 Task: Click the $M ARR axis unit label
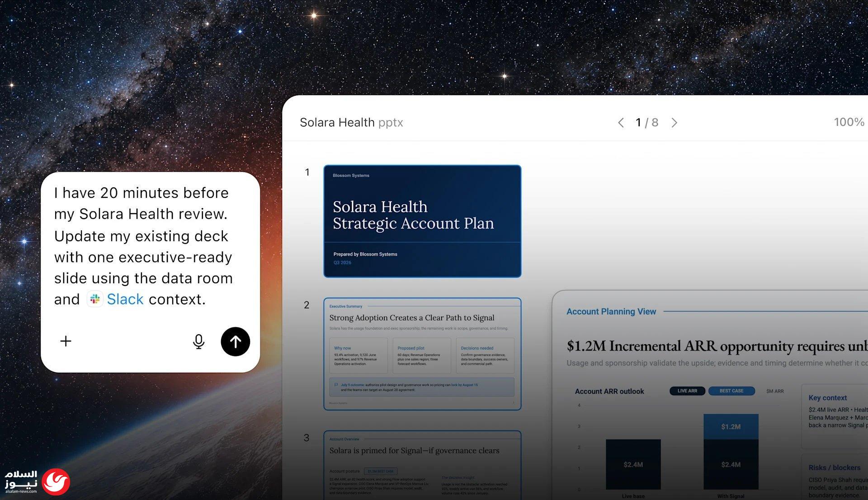775,391
